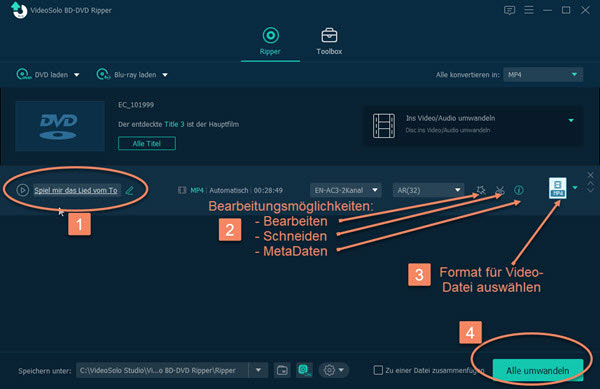Click the film strip icon beside Ins Video/Audio umwandeln
This screenshot has width=600, height=389.
tap(384, 125)
